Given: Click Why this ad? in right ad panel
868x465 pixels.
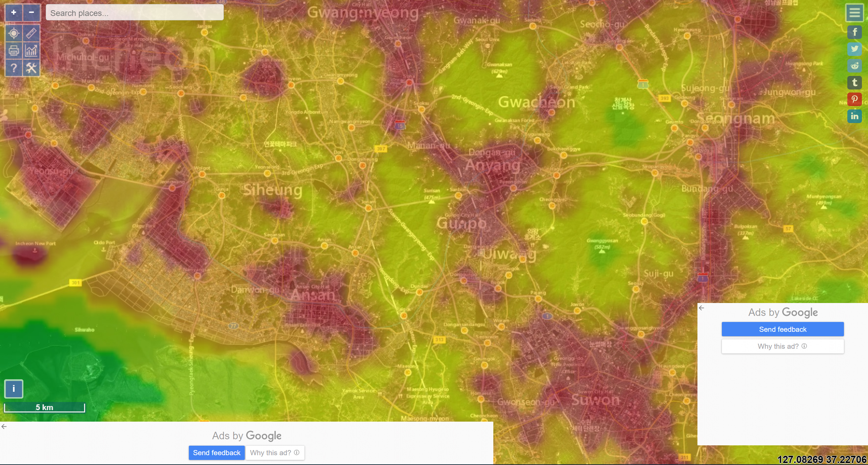Looking at the screenshot, I should pos(782,346).
